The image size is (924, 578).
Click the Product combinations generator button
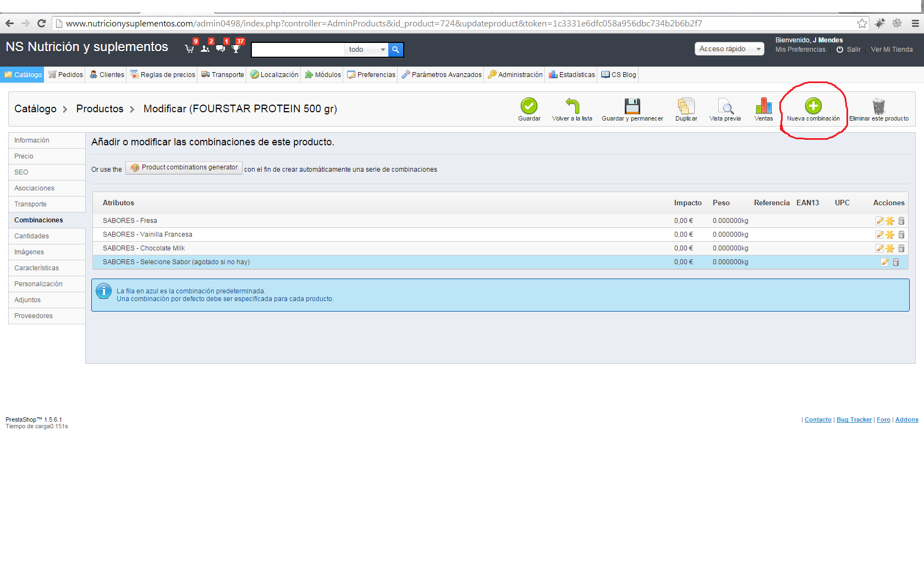pos(184,167)
